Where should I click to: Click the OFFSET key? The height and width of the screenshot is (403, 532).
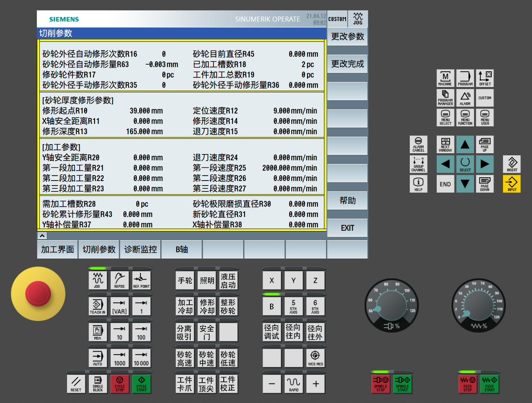[485, 78]
